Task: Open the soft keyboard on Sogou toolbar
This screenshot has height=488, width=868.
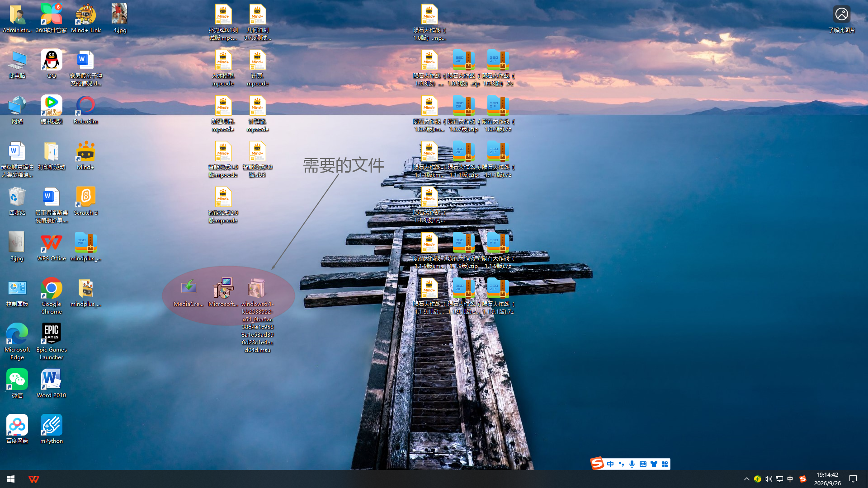Action: click(x=643, y=464)
